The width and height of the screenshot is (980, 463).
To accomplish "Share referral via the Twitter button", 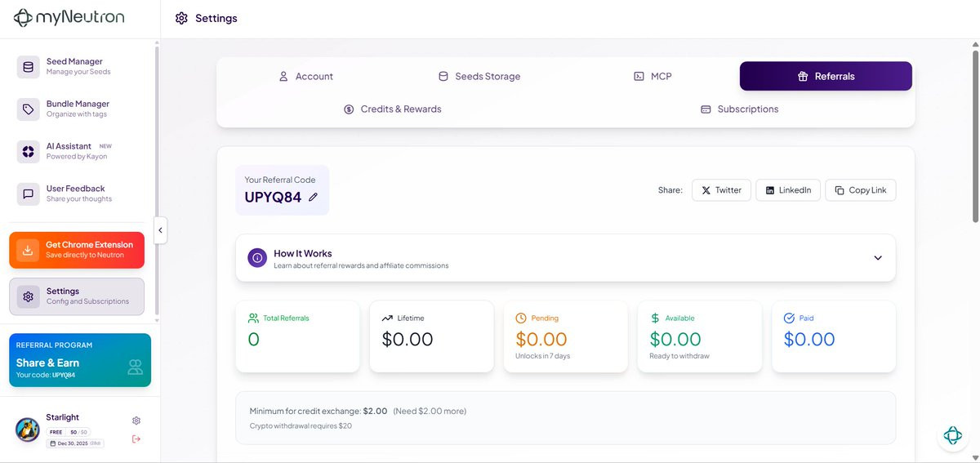I will click(721, 190).
